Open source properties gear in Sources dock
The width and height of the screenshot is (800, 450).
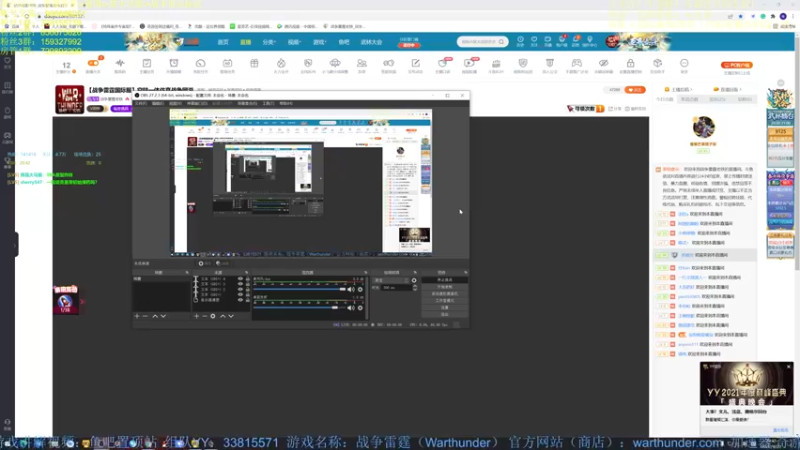(213, 316)
